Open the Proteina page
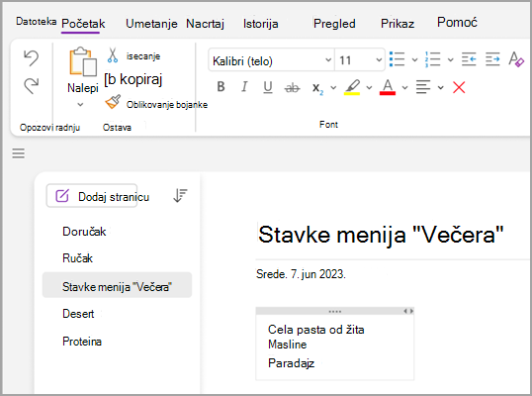This screenshot has width=532, height=396. pyautogui.click(x=82, y=341)
